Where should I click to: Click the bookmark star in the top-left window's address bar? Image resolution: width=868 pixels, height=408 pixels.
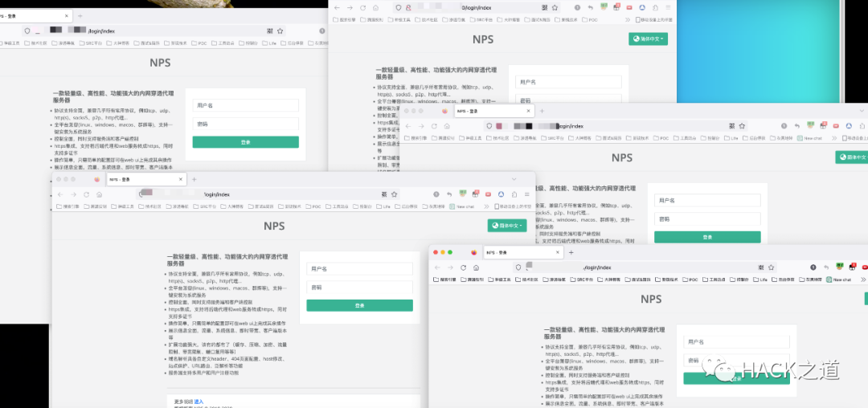pos(280,31)
